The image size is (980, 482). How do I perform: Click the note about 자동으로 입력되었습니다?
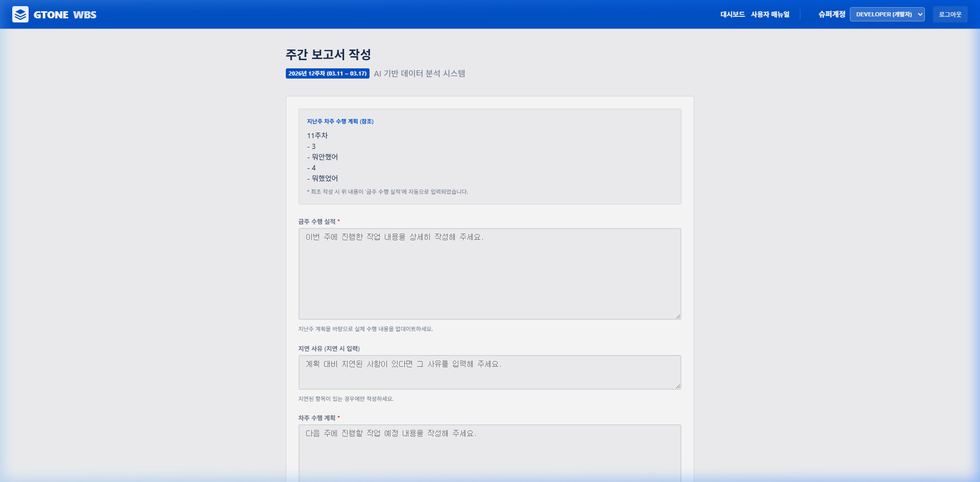[x=387, y=192]
